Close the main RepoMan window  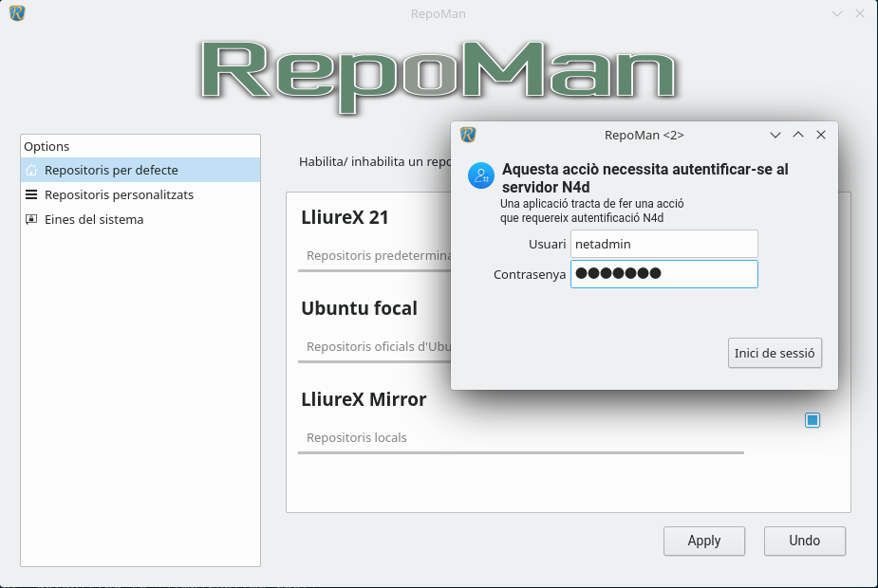[x=860, y=13]
